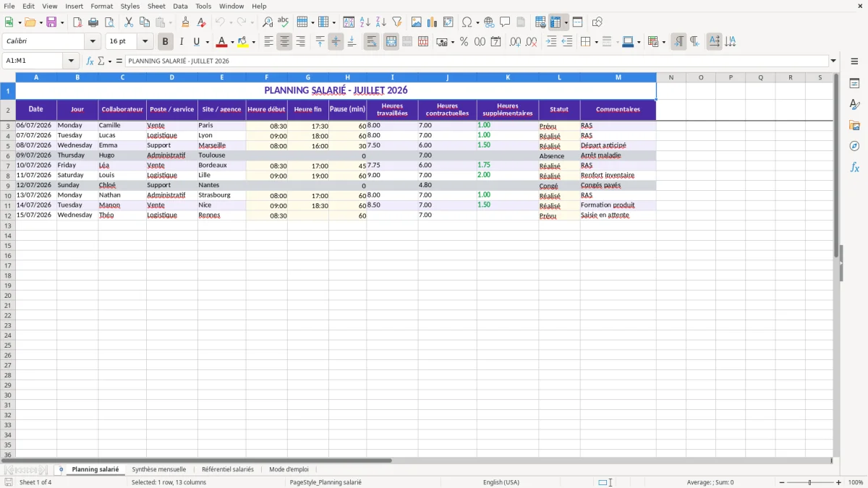Format the cell as percent
Screen dimensions: 868x488
coord(464,42)
